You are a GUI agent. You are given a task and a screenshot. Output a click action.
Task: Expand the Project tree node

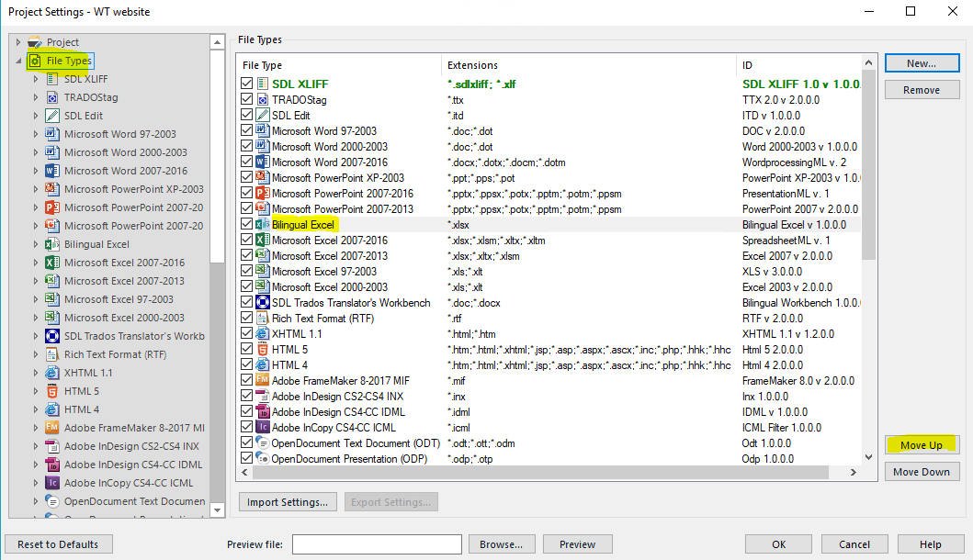click(18, 42)
